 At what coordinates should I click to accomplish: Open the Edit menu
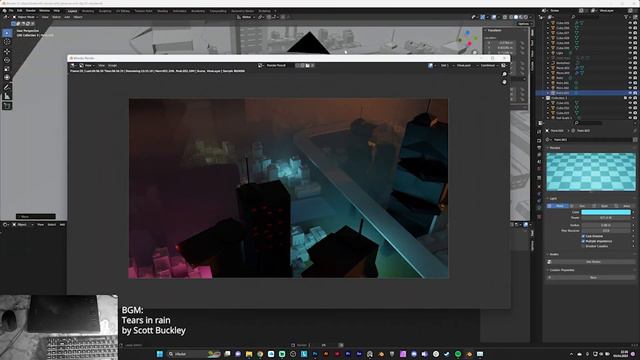point(20,11)
